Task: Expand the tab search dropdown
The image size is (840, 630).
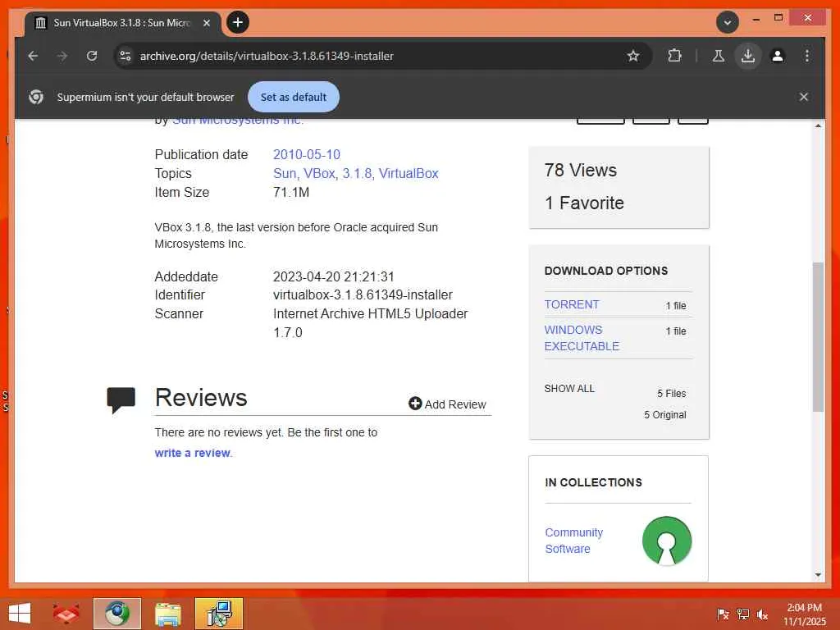Action: (728, 22)
